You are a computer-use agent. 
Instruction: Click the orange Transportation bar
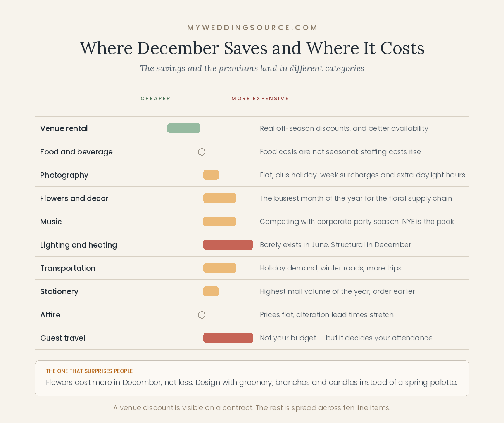(x=219, y=268)
